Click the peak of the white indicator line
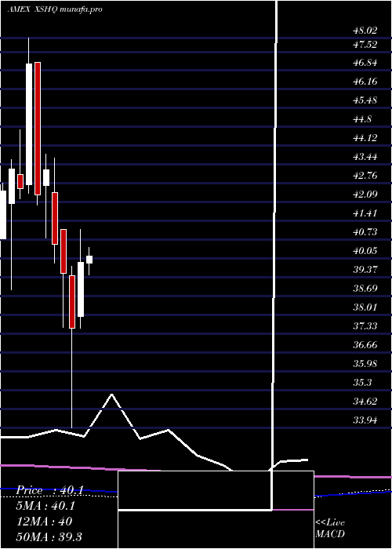The width and height of the screenshot is (392, 549). click(111, 394)
